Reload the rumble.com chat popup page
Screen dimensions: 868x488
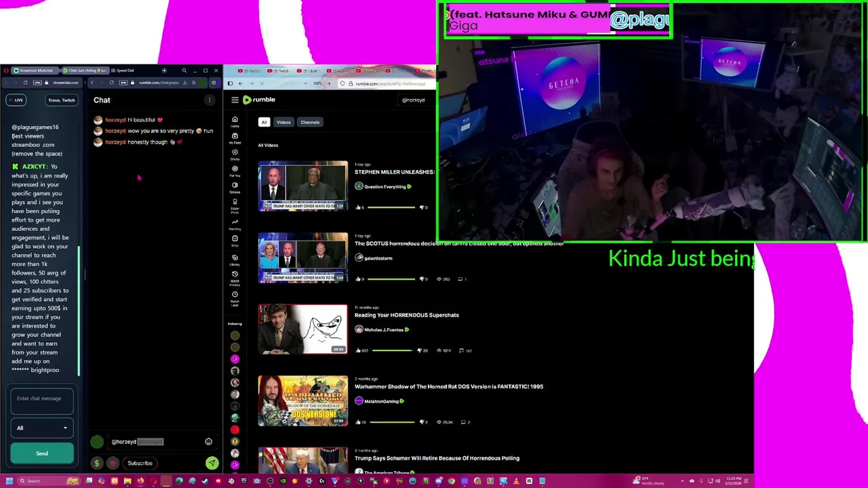click(x=111, y=83)
